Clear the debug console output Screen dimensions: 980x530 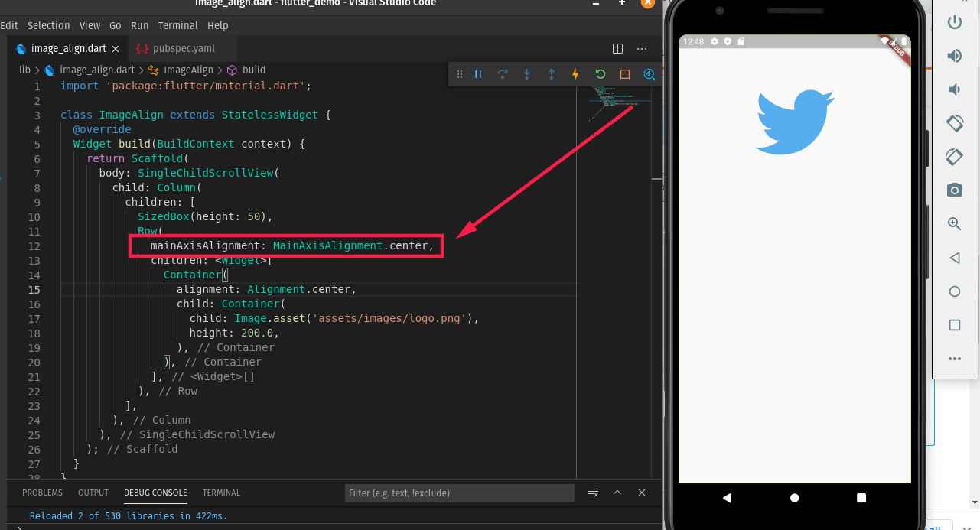click(593, 493)
